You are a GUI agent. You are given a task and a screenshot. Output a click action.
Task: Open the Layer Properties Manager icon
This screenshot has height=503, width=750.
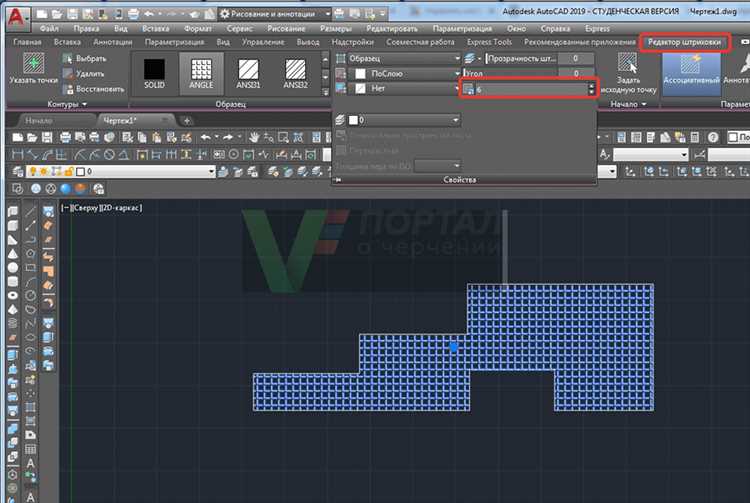18,171
